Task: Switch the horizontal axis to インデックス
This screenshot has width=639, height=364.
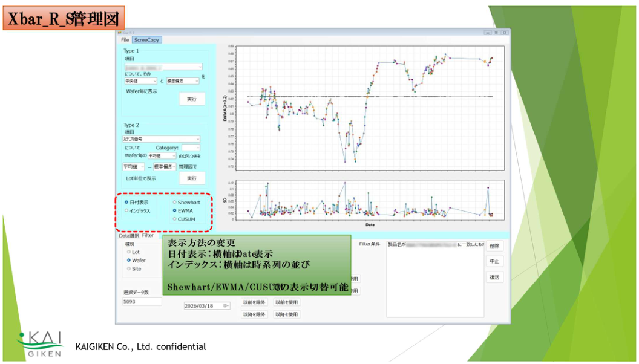Action: [x=126, y=210]
